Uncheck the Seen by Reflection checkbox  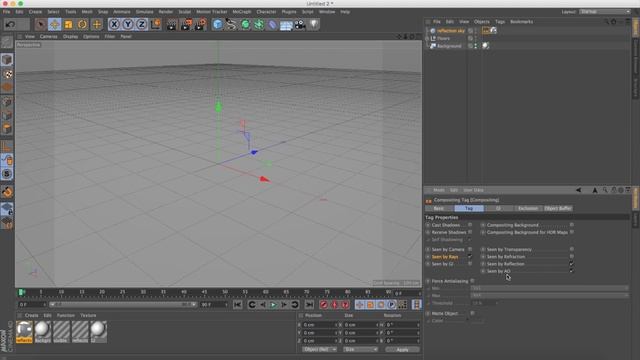click(x=571, y=264)
